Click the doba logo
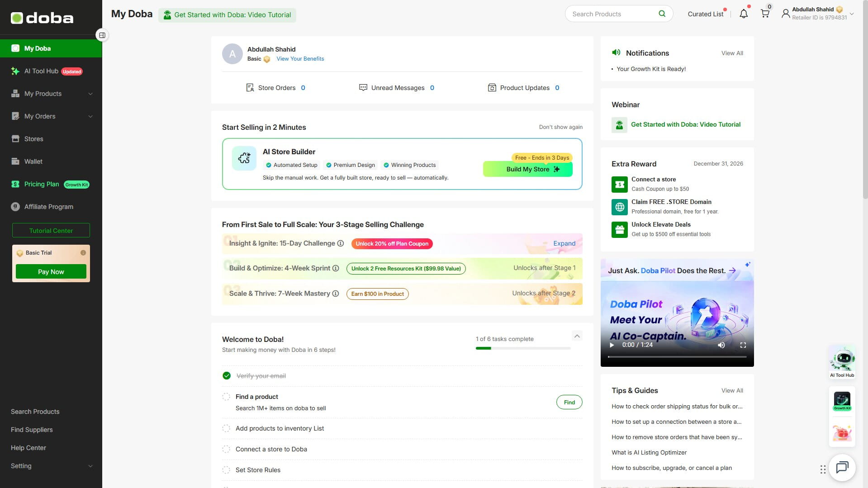The height and width of the screenshot is (488, 868). pos(42,18)
